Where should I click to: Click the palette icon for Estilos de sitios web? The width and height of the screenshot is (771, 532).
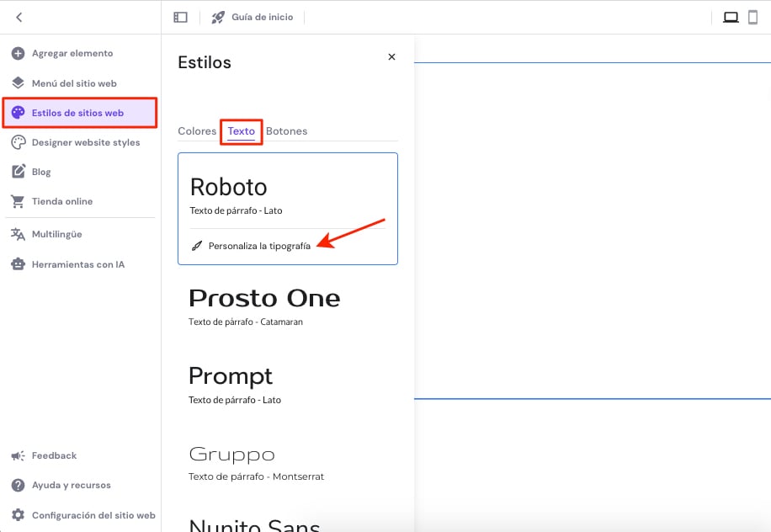19,113
